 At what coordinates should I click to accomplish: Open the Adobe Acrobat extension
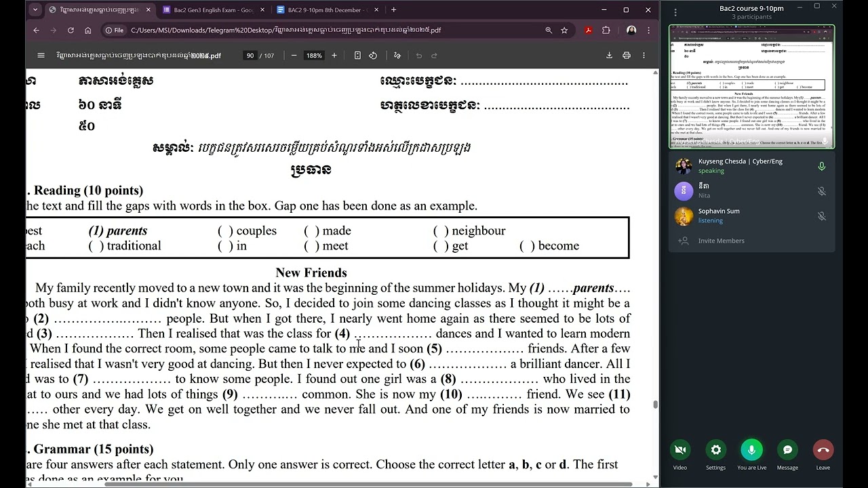[589, 30]
